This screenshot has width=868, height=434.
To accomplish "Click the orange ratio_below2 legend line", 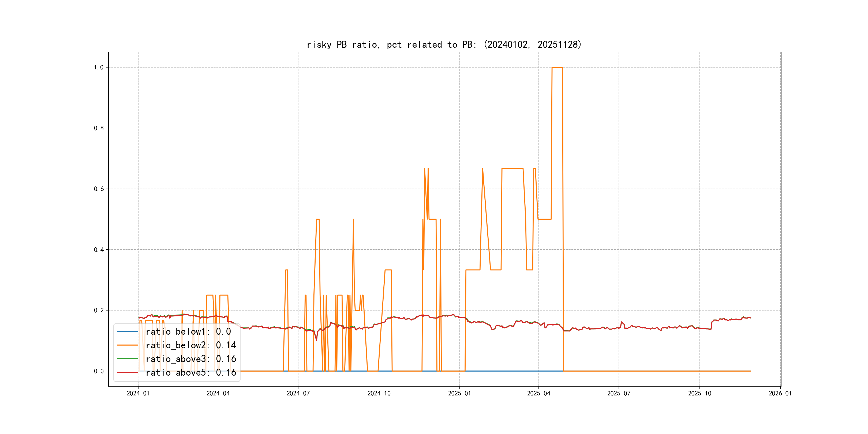I will coord(127,345).
